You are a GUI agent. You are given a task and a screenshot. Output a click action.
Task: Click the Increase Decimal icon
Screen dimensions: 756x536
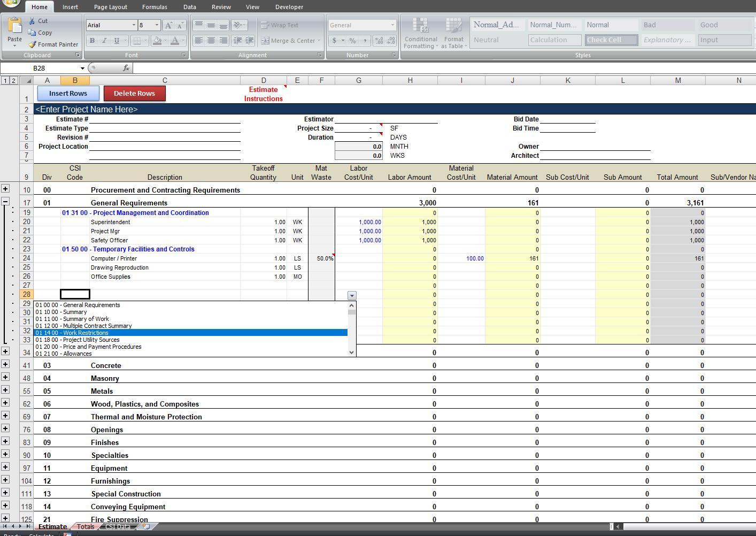[379, 40]
